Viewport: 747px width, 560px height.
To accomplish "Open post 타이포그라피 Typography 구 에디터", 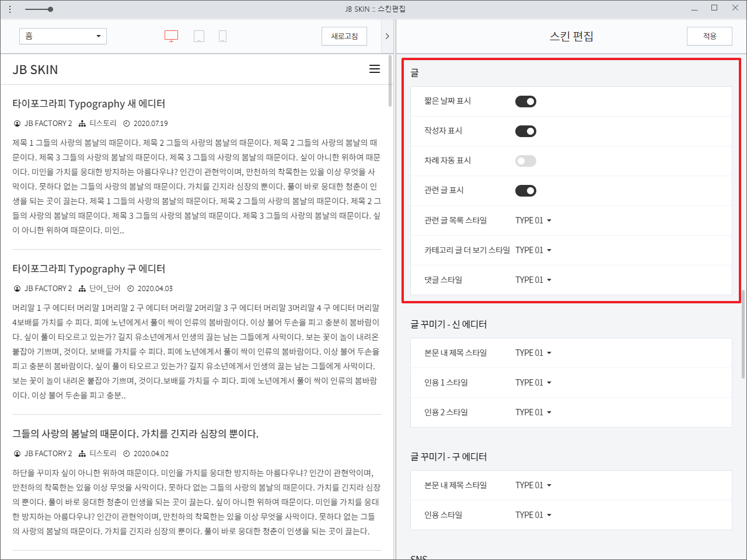I will point(89,269).
